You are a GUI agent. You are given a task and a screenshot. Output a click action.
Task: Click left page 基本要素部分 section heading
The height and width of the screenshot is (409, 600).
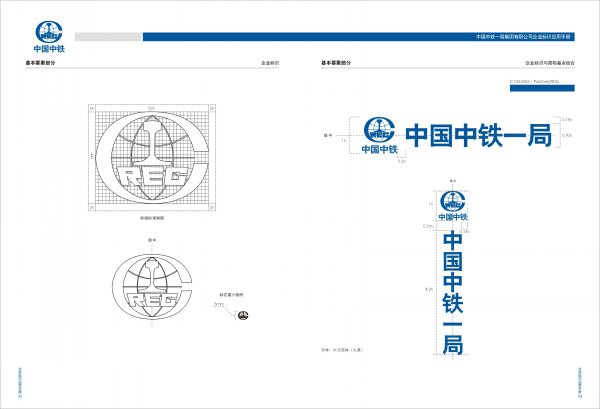click(x=39, y=62)
